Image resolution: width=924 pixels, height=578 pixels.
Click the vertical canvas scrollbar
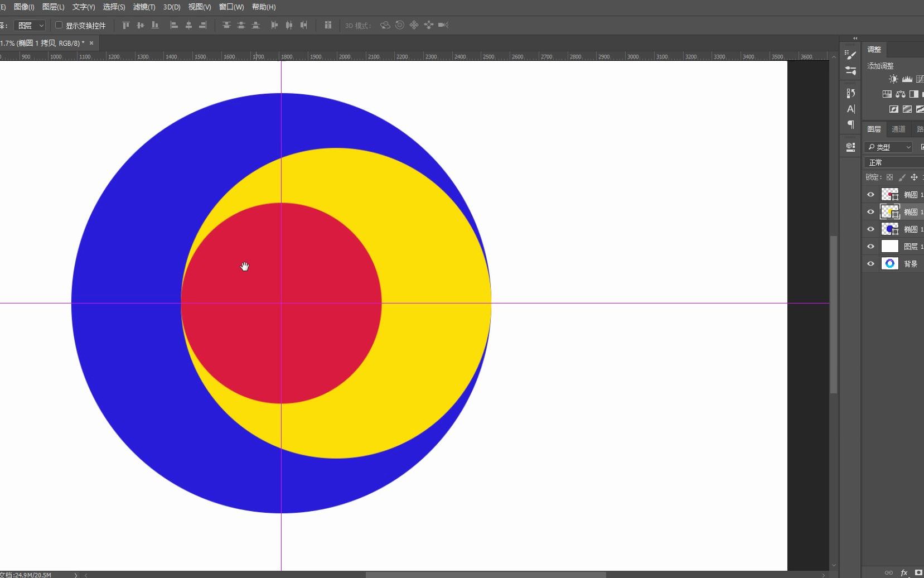pos(834,315)
